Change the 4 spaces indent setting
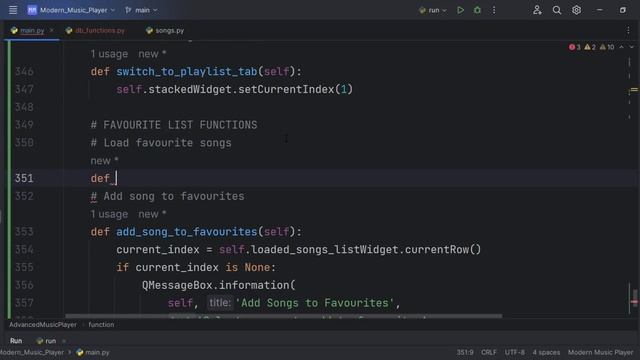The image size is (640, 360). pos(546,353)
